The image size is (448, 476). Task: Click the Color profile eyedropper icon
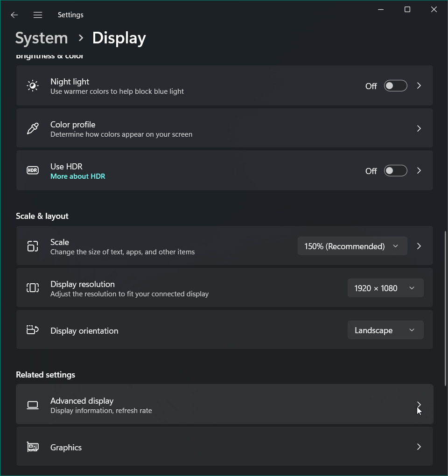click(x=32, y=128)
